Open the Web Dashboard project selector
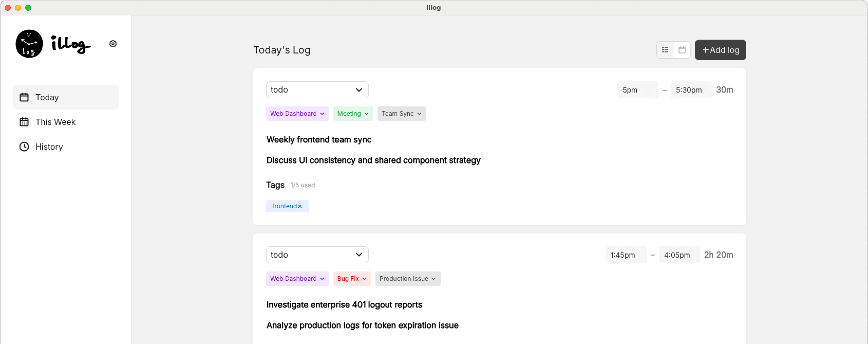Image resolution: width=868 pixels, height=344 pixels. coord(297,113)
